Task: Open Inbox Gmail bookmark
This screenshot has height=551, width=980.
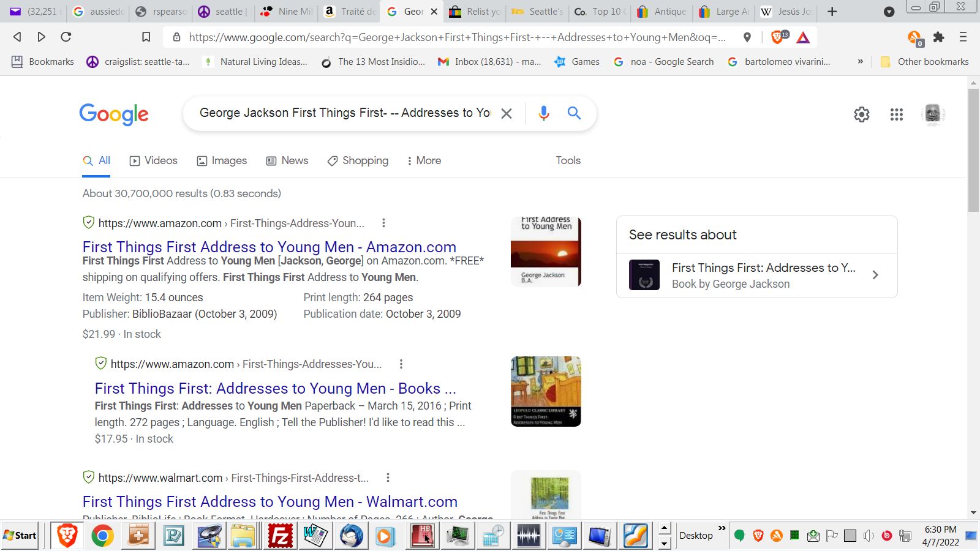Action: (x=489, y=61)
